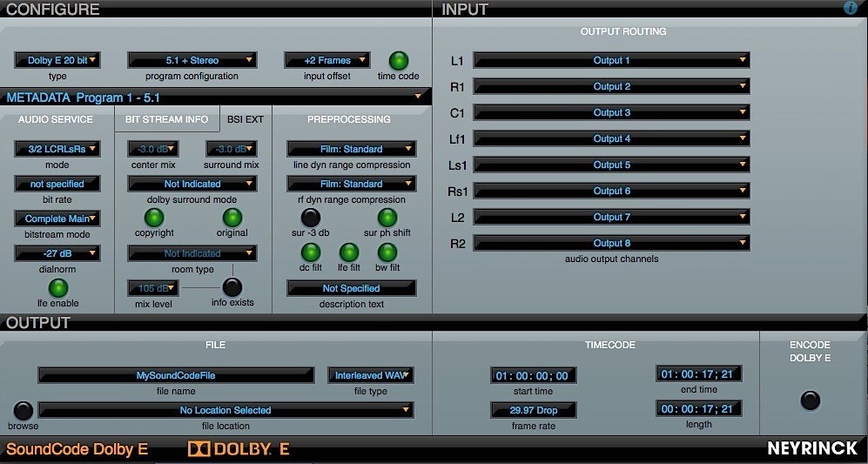
Task: Open the bitstream mode Complete Main dropdown
Action: (x=57, y=219)
